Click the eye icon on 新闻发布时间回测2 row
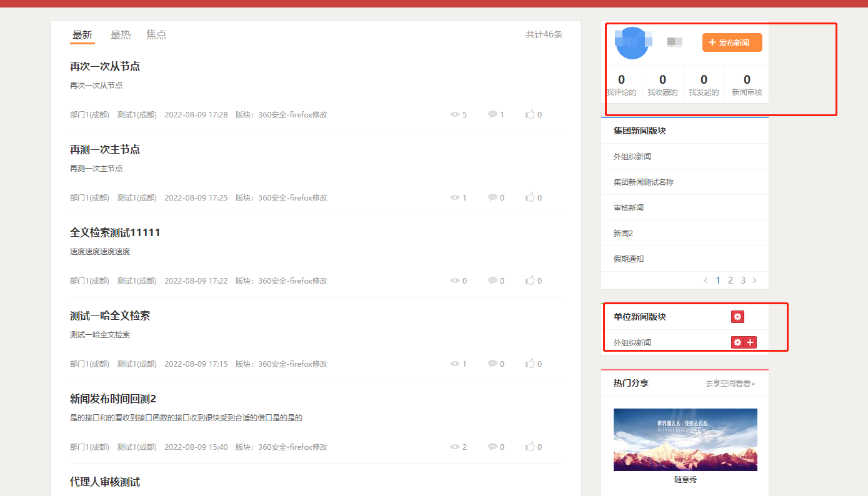868x496 pixels. point(455,447)
